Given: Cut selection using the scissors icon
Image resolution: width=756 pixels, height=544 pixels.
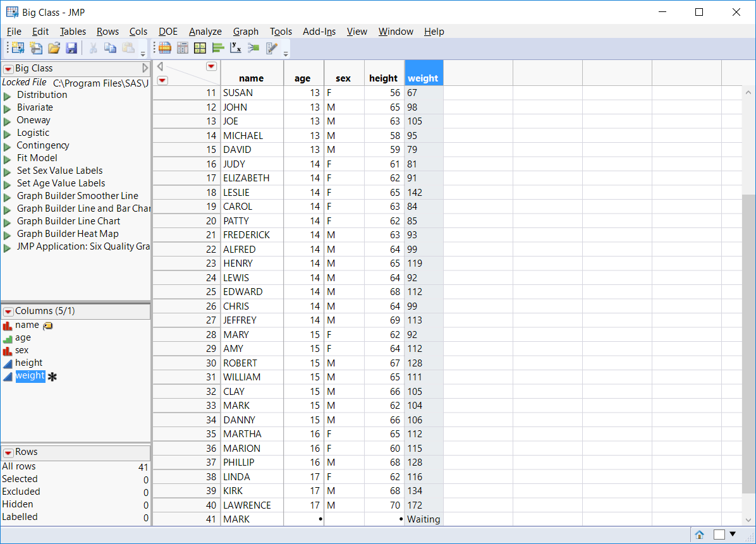Looking at the screenshot, I should 94,48.
